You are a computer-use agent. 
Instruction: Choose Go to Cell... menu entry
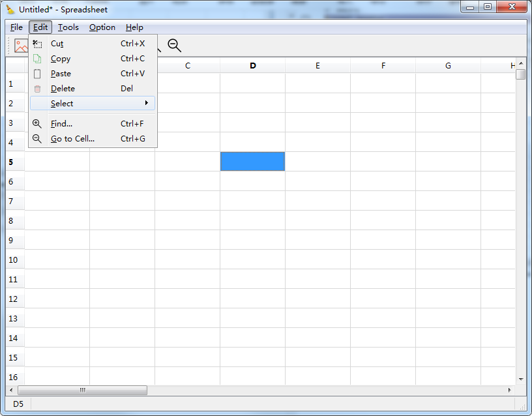point(93,139)
